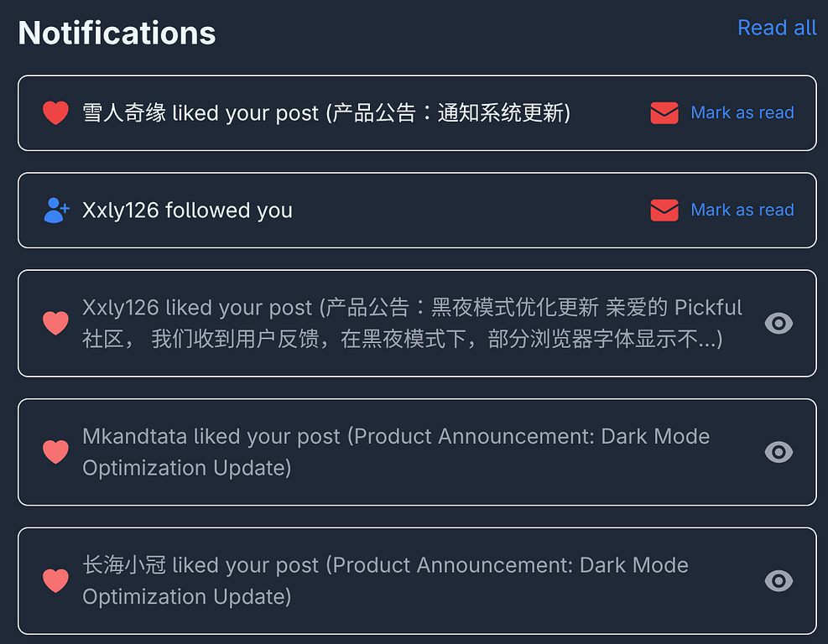Open Mkandtata liked your post notification text
Viewport: 828px width, 644px height.
click(x=396, y=452)
